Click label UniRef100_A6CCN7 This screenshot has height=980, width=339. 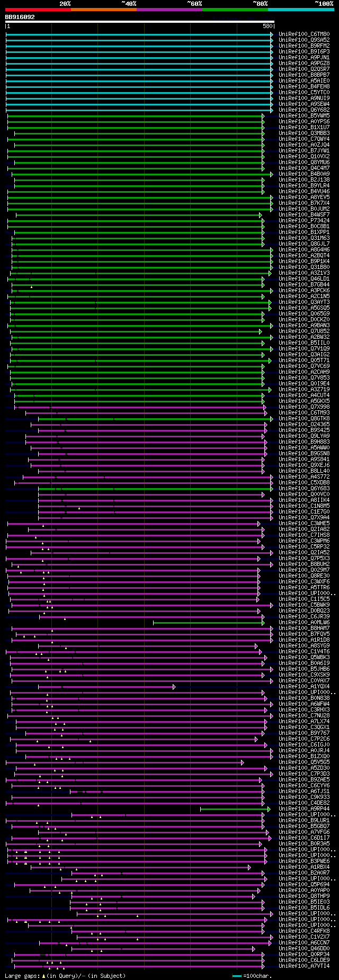tap(304, 943)
